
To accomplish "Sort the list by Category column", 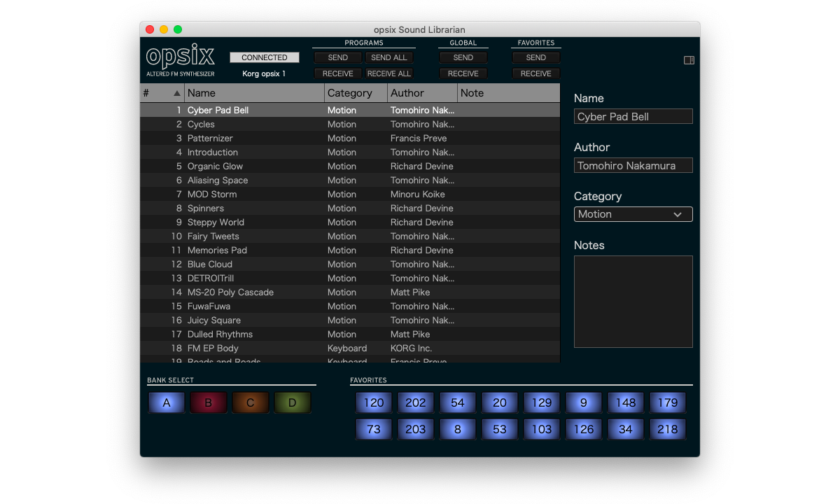I will [x=356, y=93].
